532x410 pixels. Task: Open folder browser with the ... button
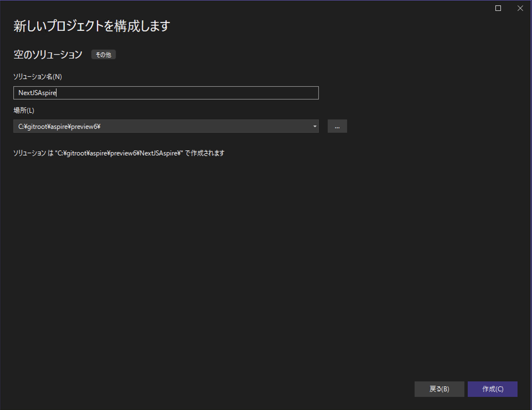[337, 126]
